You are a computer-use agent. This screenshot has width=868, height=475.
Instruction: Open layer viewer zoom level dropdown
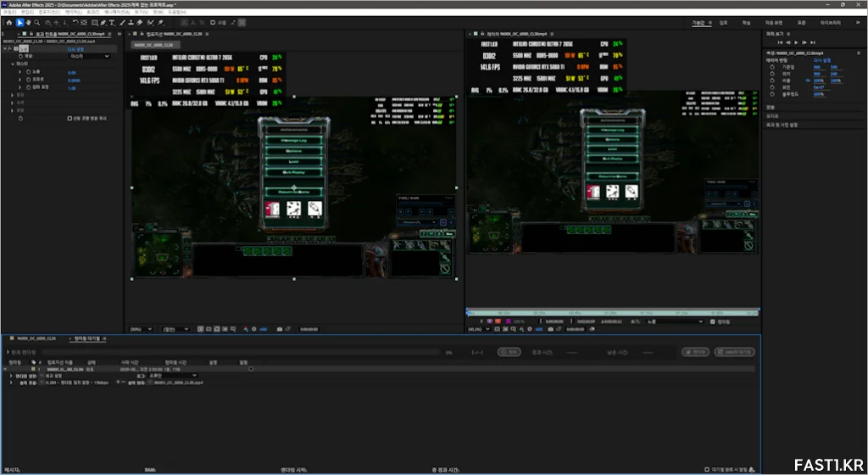pyautogui.click(x=480, y=329)
